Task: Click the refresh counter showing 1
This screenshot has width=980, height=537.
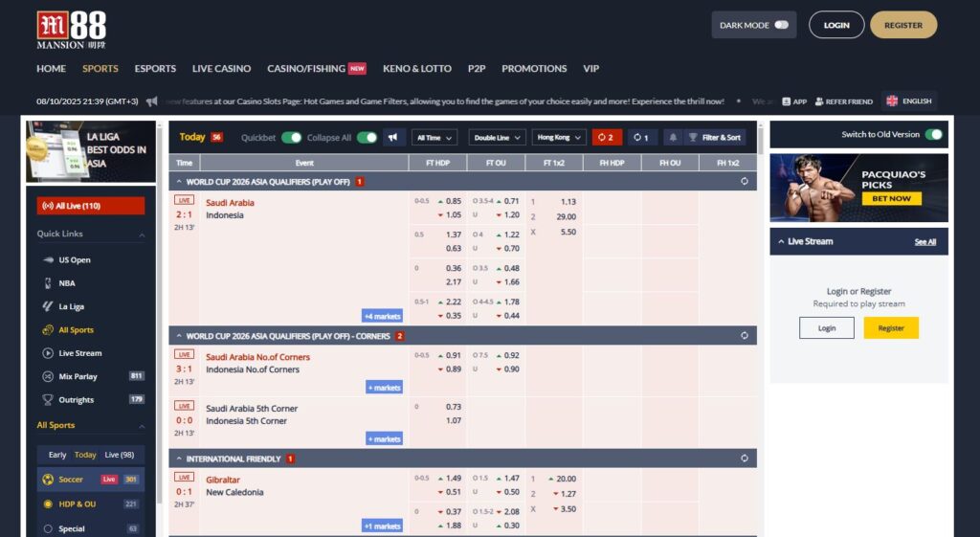Action: pyautogui.click(x=641, y=137)
